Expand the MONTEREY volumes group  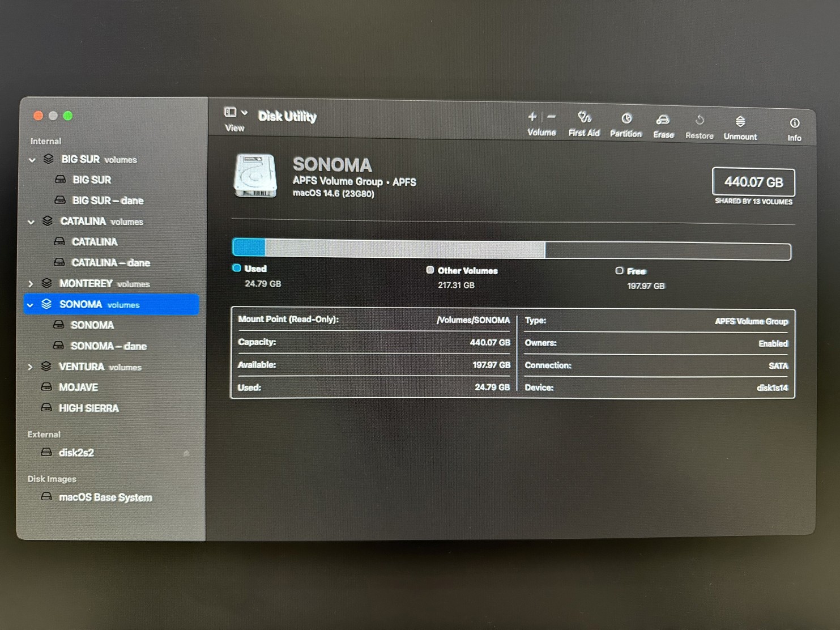coord(31,284)
